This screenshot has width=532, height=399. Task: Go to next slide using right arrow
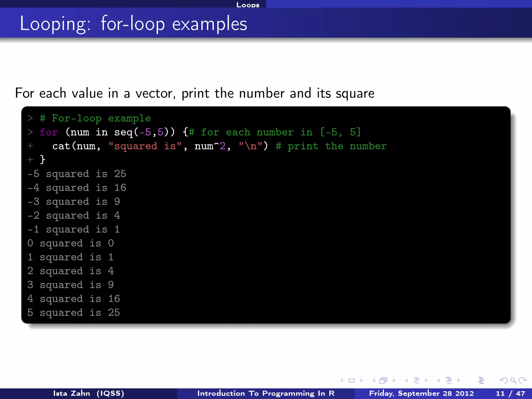click(362, 381)
